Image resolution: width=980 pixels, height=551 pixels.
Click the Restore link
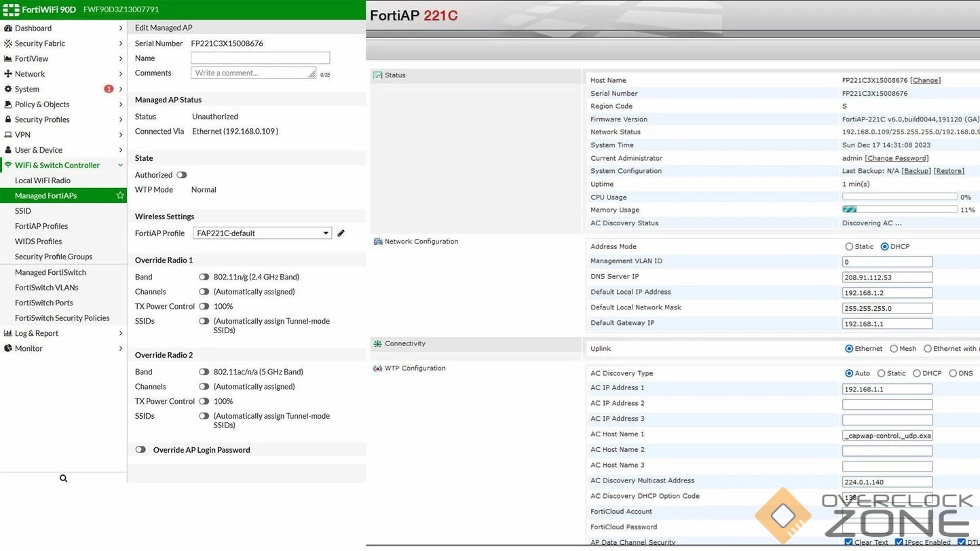coord(949,171)
